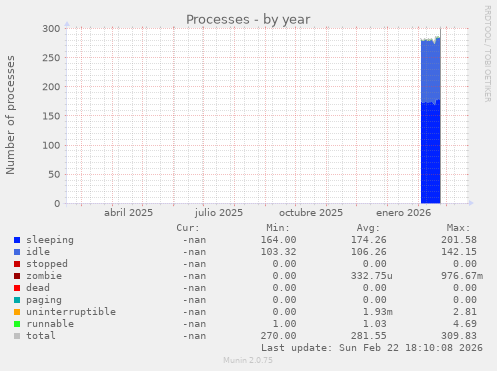This screenshot has height=371, width=497.
Task: Click the 'julio 2025' axis label
Action: point(219,213)
